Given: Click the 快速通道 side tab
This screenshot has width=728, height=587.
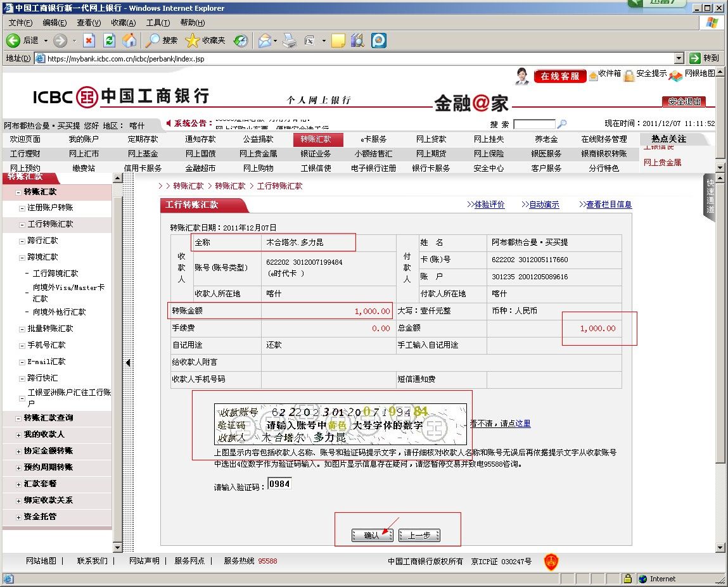Looking at the screenshot, I should [710, 196].
